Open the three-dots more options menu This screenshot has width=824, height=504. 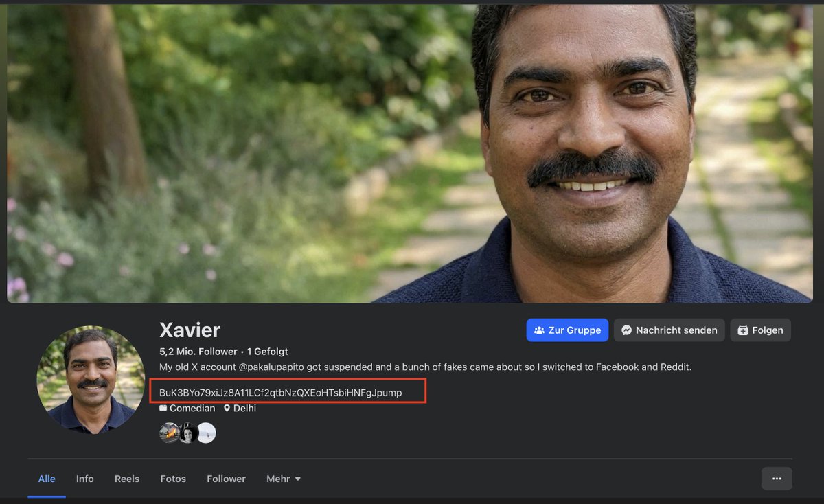pyautogui.click(x=777, y=478)
